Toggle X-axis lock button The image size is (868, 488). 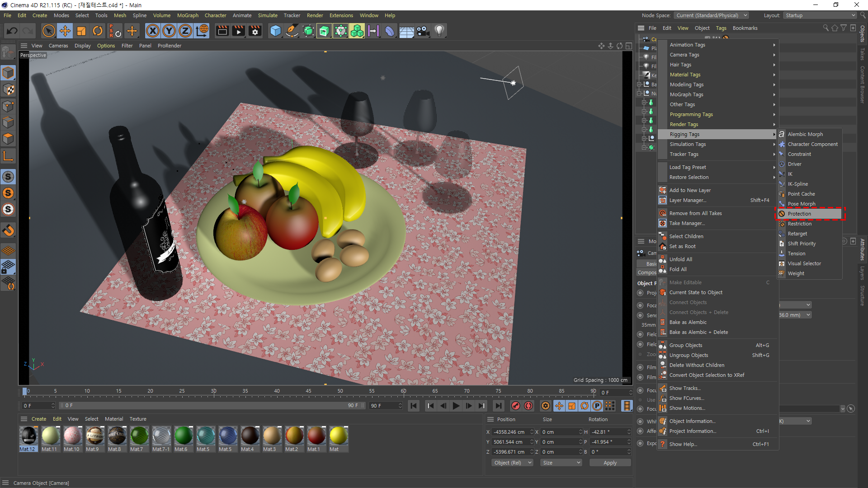point(153,31)
